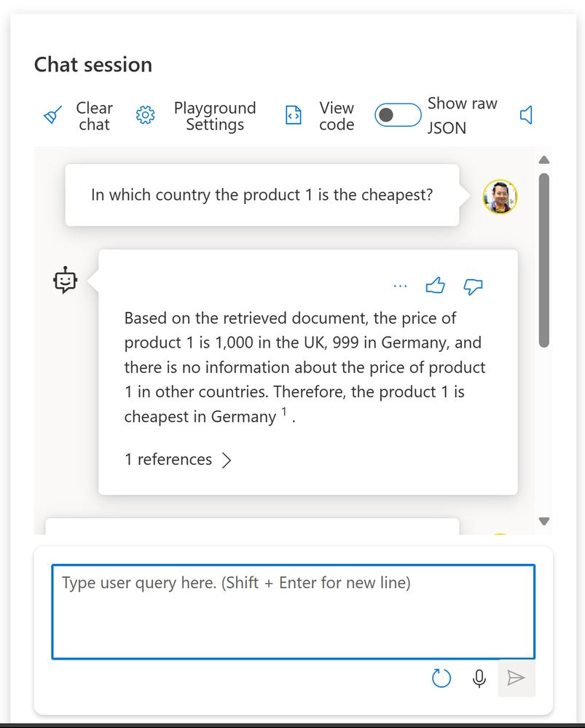
Task: Give the response a thumbs up
Action: click(436, 286)
